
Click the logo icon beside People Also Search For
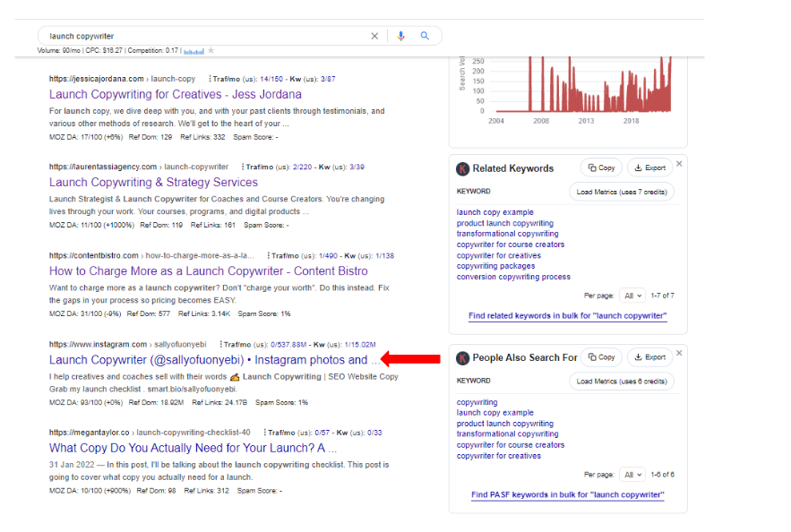coord(462,357)
